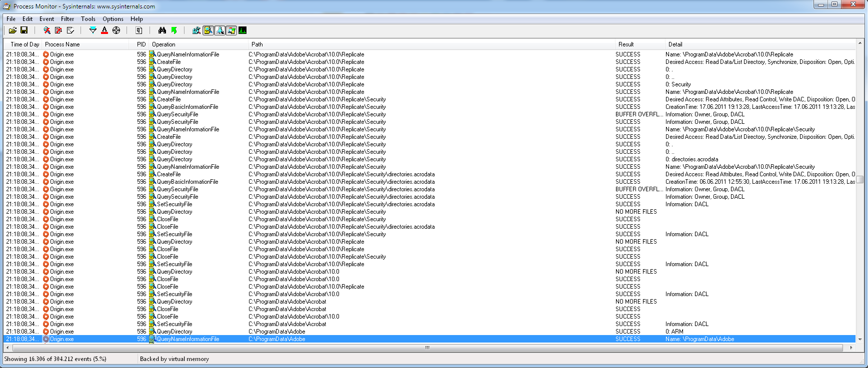
Task: Open the Event menu
Action: [47, 19]
